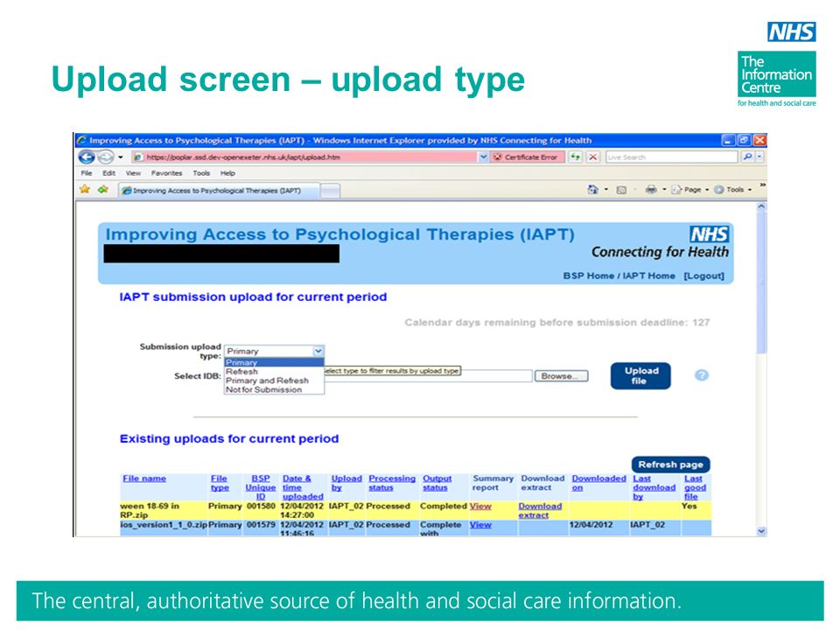The width and height of the screenshot is (840, 630).
Task: Sort by Date & time uploaded header
Action: pyautogui.click(x=303, y=487)
